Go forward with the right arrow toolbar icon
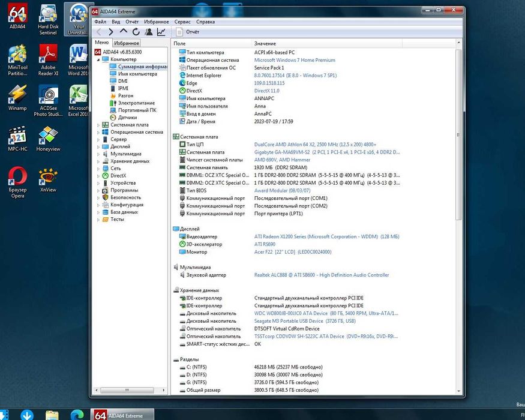 click(111, 32)
